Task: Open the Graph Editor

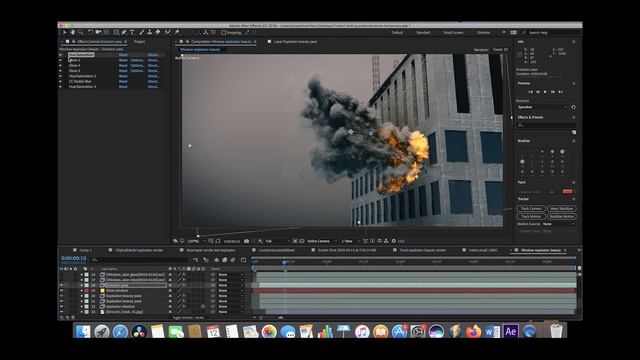Action: pyautogui.click(x=244, y=260)
